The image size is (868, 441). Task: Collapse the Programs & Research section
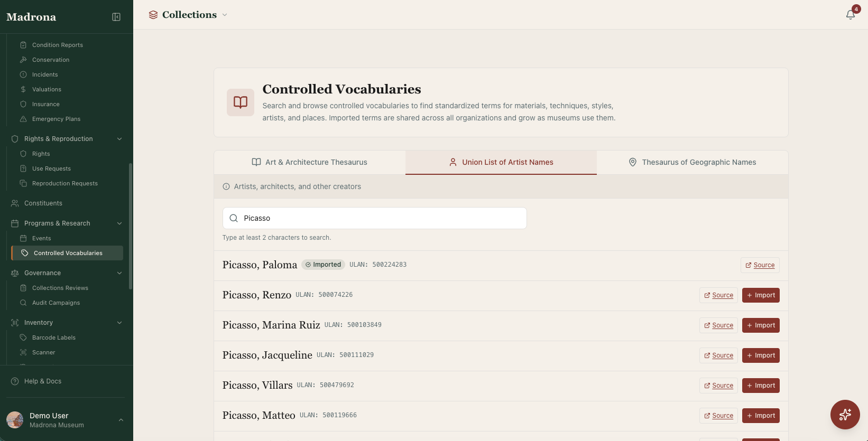click(x=119, y=223)
